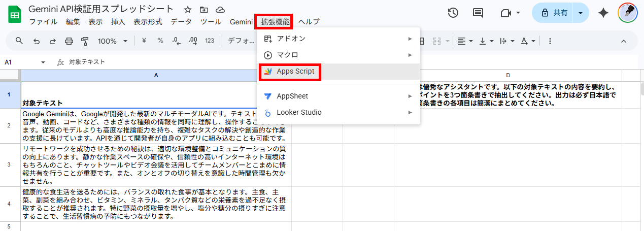Open the horizontal align dropdown
Viewport: 644px width, 231px height.
tap(465, 41)
